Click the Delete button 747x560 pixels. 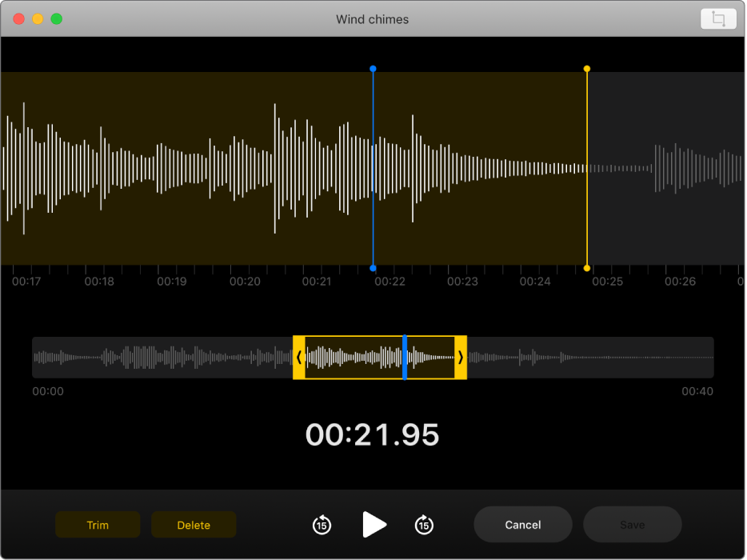[194, 525]
